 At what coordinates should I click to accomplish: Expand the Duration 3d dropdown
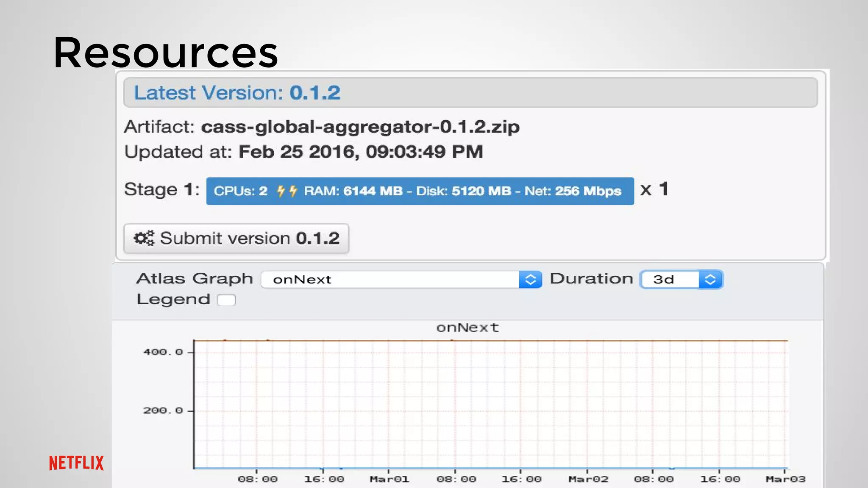coord(670,280)
